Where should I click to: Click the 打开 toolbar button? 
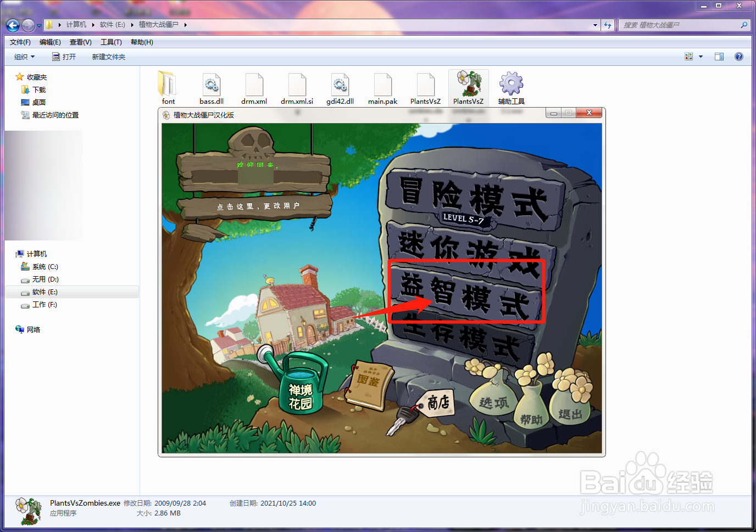[x=64, y=57]
